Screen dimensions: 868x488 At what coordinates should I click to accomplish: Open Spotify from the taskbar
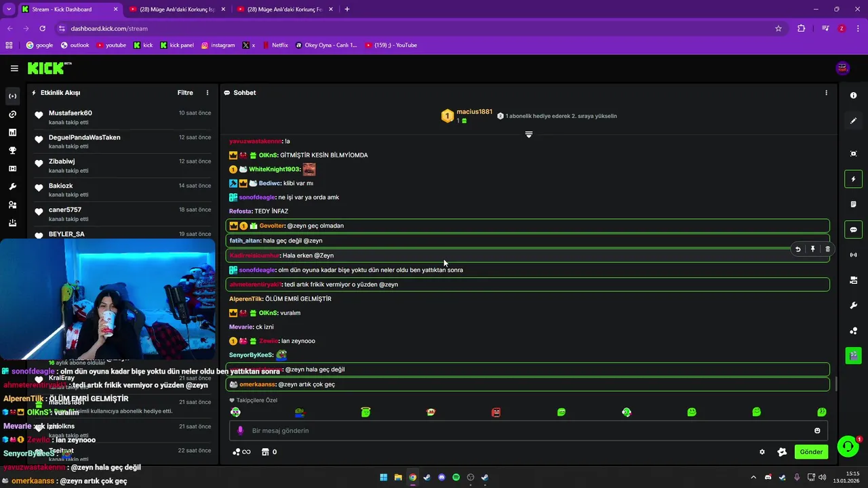pos(456,477)
